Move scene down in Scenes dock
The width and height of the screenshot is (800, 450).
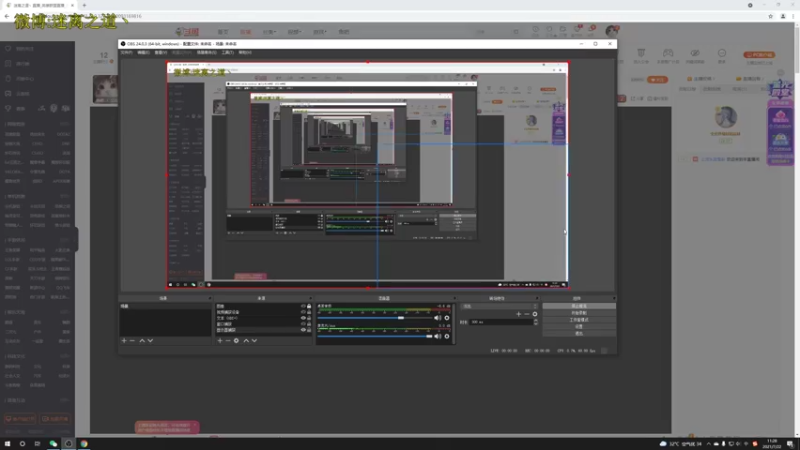tap(150, 340)
